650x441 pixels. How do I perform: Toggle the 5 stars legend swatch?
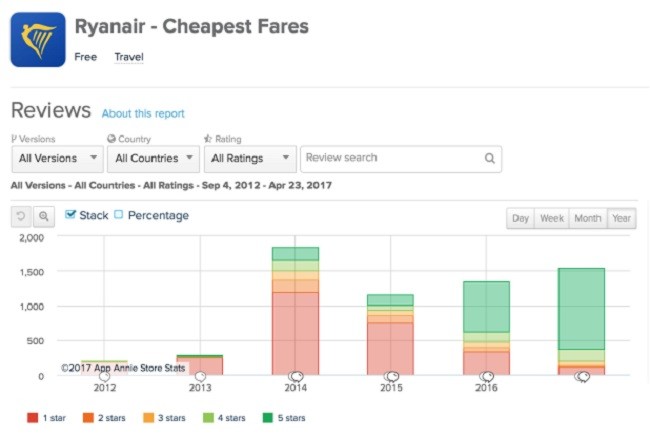click(x=268, y=418)
